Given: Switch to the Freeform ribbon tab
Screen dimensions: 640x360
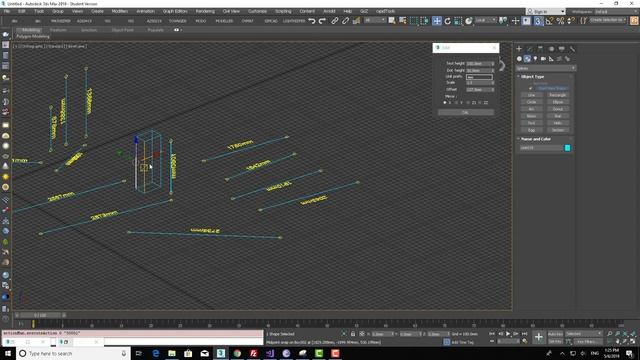Looking at the screenshot, I should click(x=58, y=30).
